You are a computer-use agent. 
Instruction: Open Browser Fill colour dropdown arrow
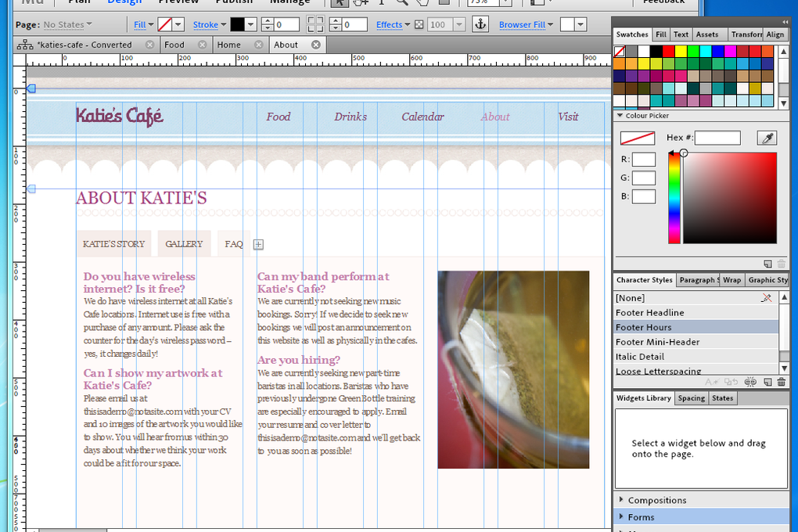point(581,24)
